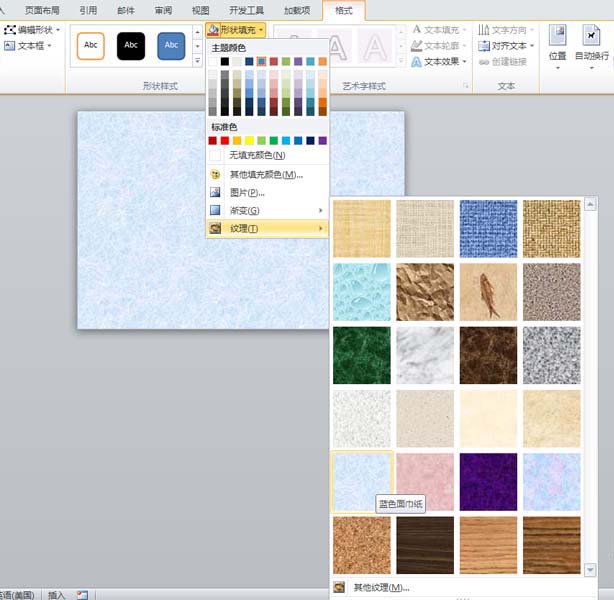Click the Edit Shape (编辑形状) icon
The image size is (614, 600).
pyautogui.click(x=10, y=30)
